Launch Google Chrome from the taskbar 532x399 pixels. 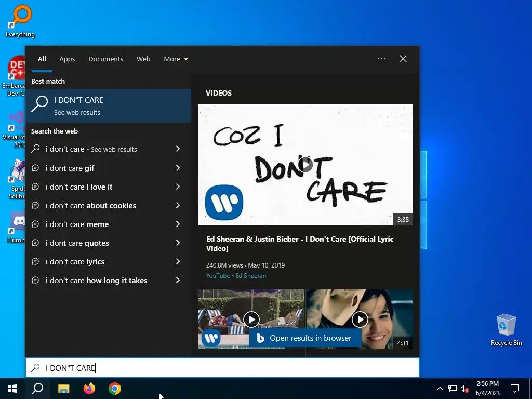pos(115,389)
